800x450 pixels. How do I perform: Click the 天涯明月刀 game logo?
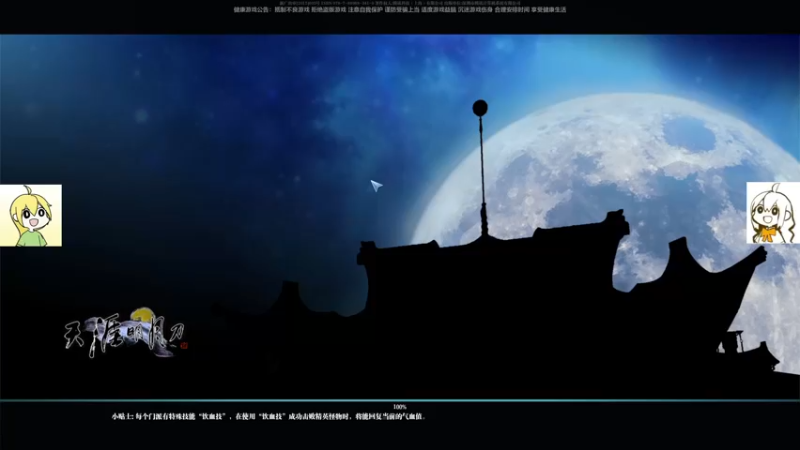126,333
